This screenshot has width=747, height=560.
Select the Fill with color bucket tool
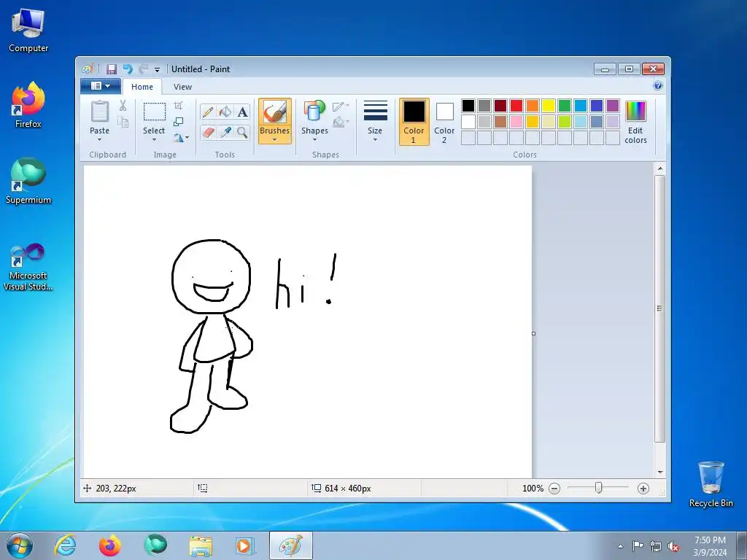225,112
